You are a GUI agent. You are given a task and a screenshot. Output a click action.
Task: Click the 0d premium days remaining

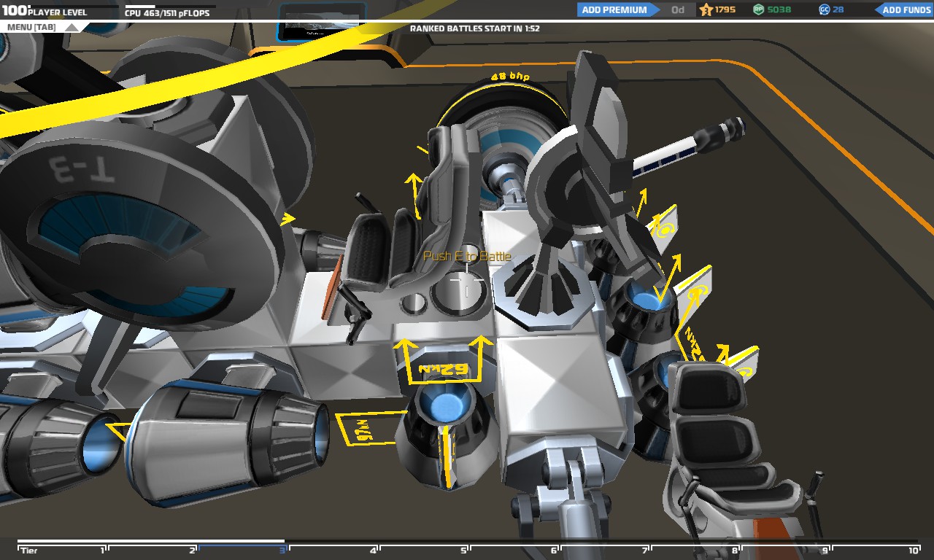point(678,9)
